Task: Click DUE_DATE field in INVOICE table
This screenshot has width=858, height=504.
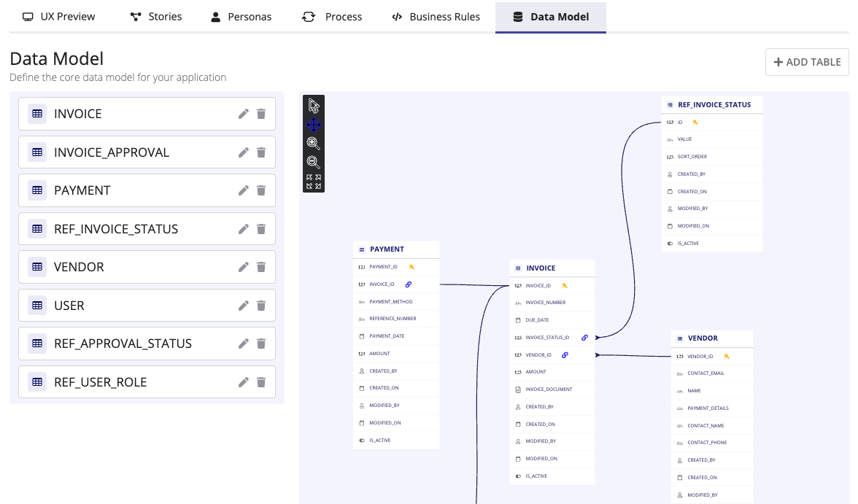Action: pyautogui.click(x=552, y=320)
